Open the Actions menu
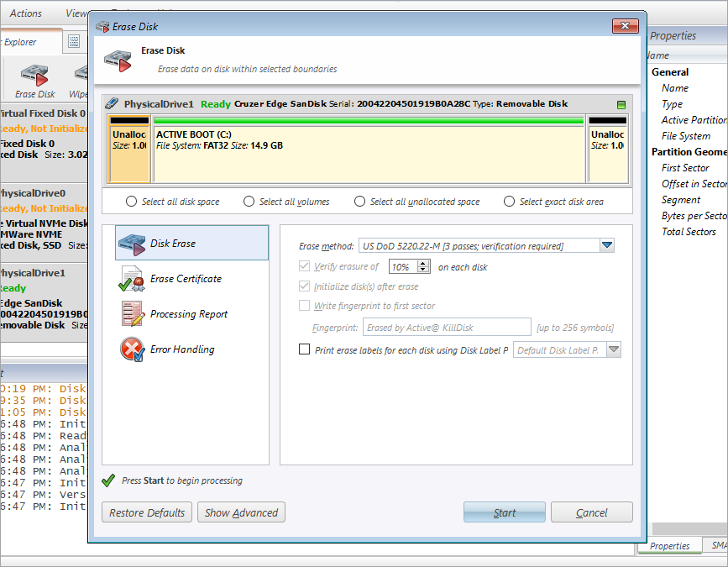This screenshot has height=567, width=728. [25, 13]
